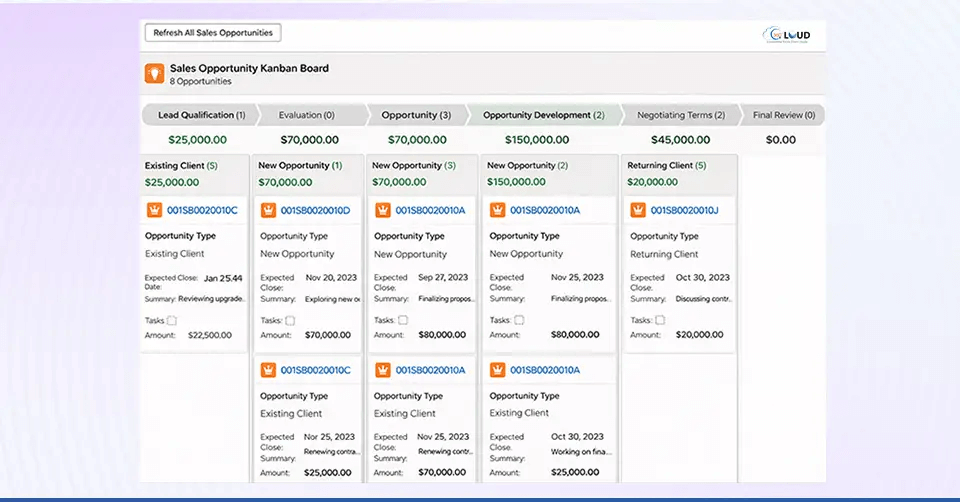Click crown icon on the $70,000.00 Existing Client card
The image size is (960, 502).
pyautogui.click(x=383, y=370)
